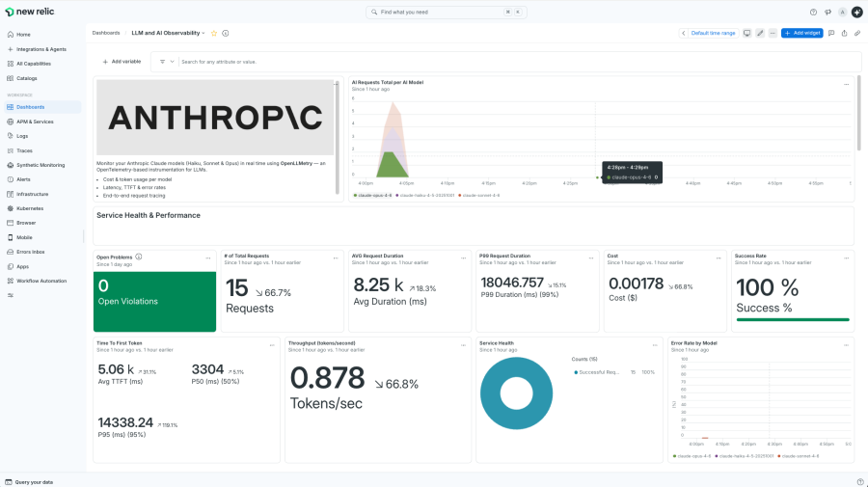Image resolution: width=868 pixels, height=487 pixels.
Task: Open the user avatar 'A' menu
Action: (842, 12)
